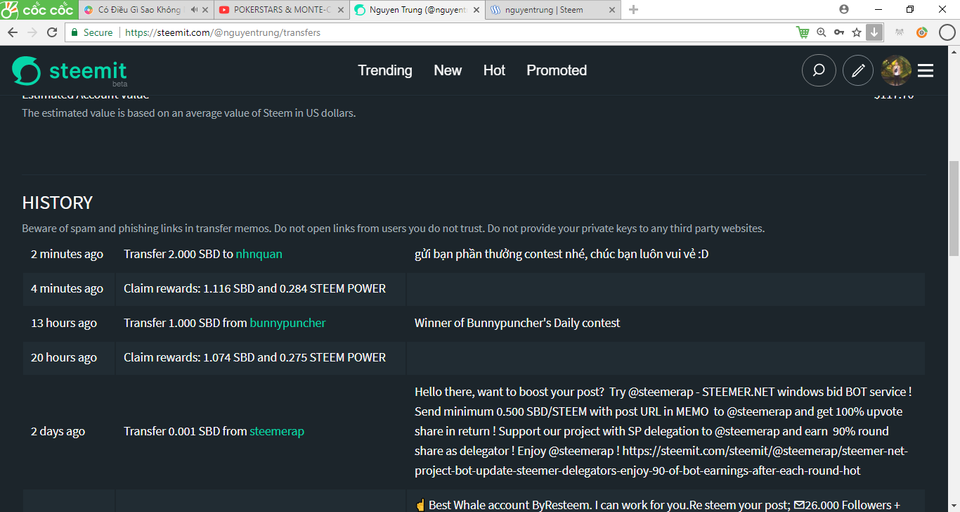Click the page vertical scrollbar thumb
Image resolution: width=960 pixels, height=512 pixels.
pos(954,208)
